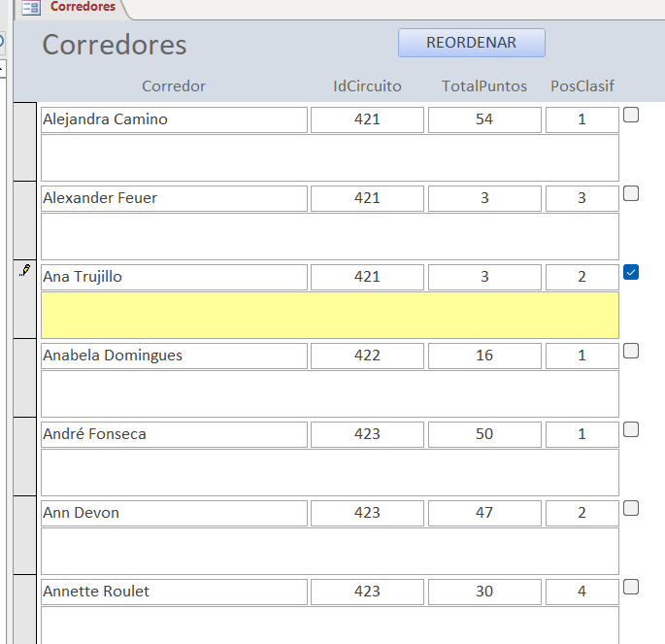
Task: Click the large Corredores form title
Action: [x=115, y=45]
